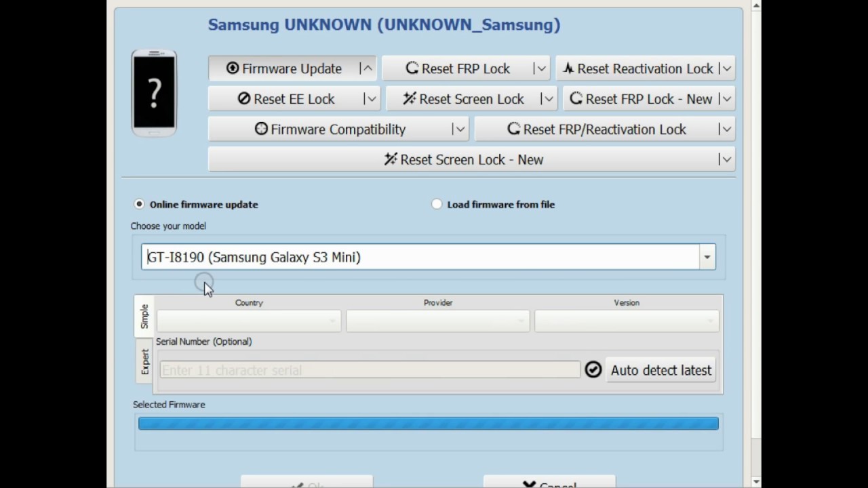Expand the Reset Reactivation Lock dropdown arrow
The width and height of the screenshot is (868, 488).
[x=726, y=68]
